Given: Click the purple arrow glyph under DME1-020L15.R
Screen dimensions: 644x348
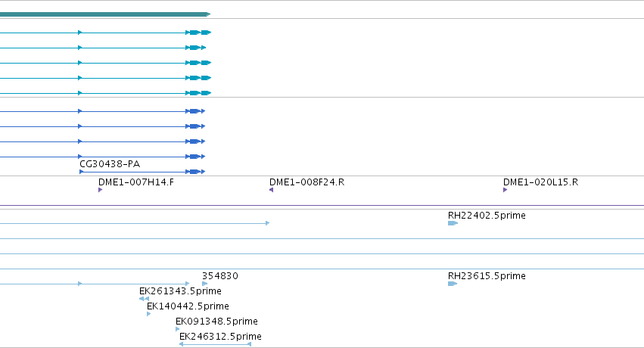Looking at the screenshot, I should tap(506, 190).
